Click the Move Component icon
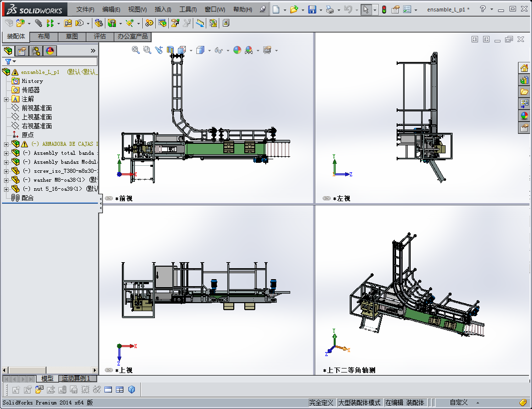The image size is (532, 409). [x=79, y=23]
